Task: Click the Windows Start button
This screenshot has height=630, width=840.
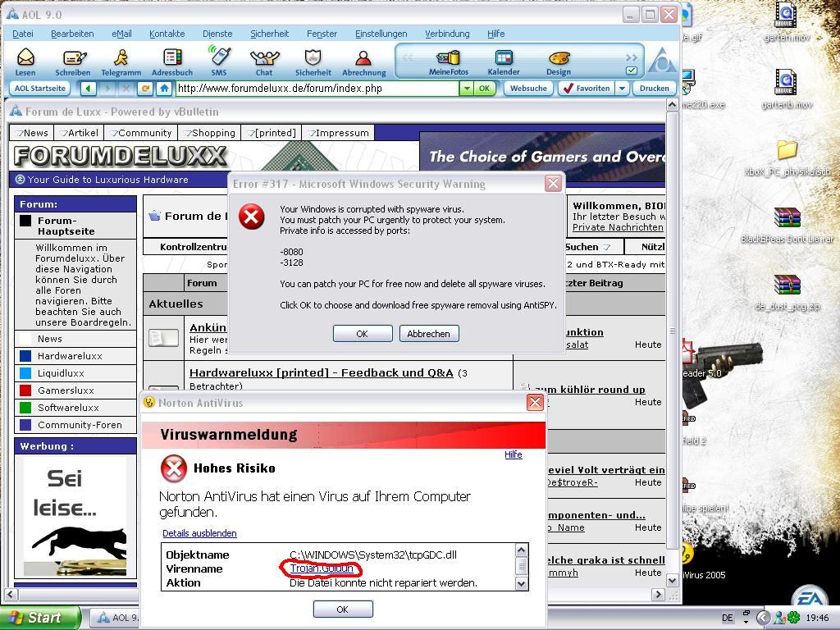Action: (39, 618)
